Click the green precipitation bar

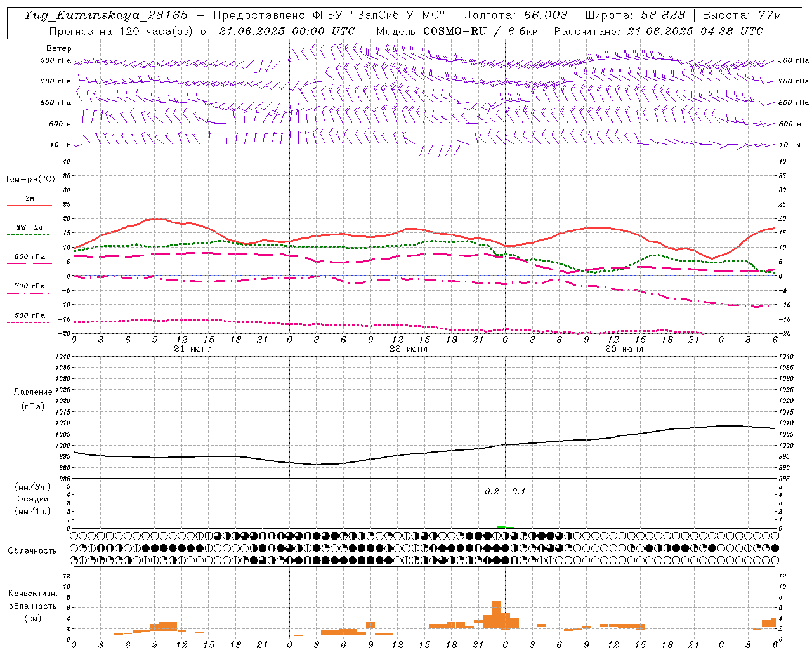click(x=501, y=526)
